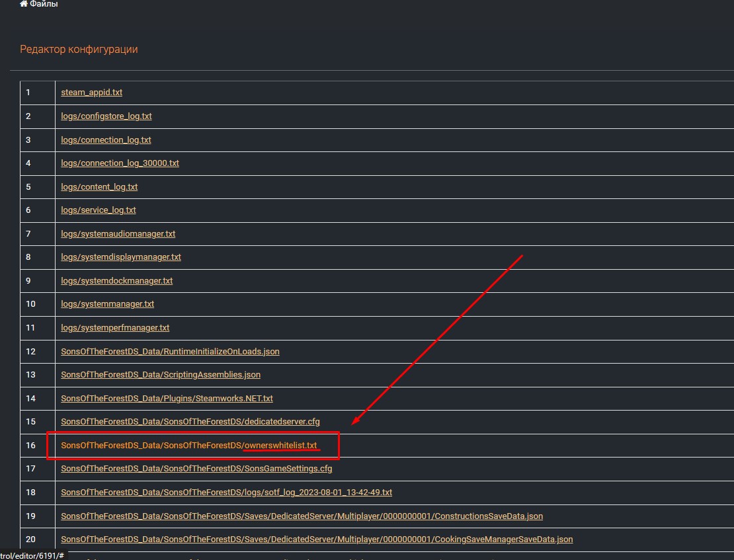The width and height of the screenshot is (734, 560).
Task: Click the home icon beside Файлы
Action: [24, 4]
